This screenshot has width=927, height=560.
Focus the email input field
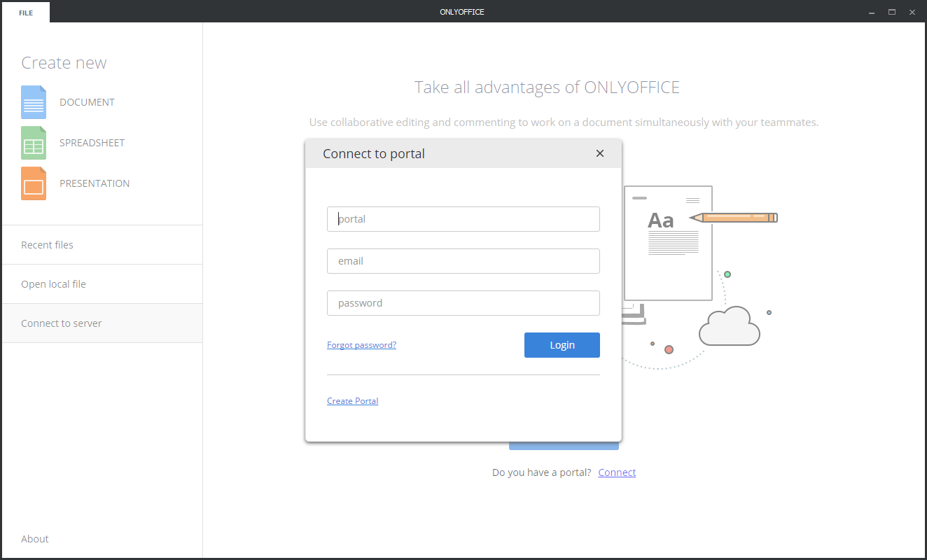point(463,261)
